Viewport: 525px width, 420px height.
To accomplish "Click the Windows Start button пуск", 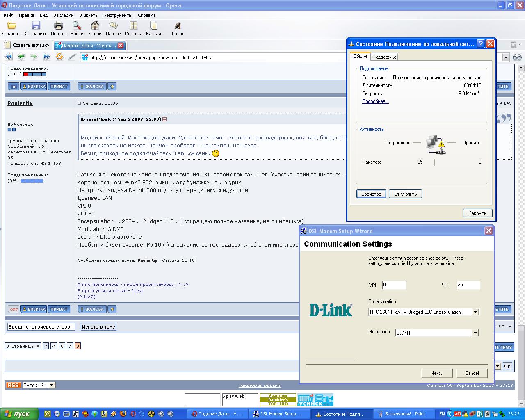I will pyautogui.click(x=20, y=414).
